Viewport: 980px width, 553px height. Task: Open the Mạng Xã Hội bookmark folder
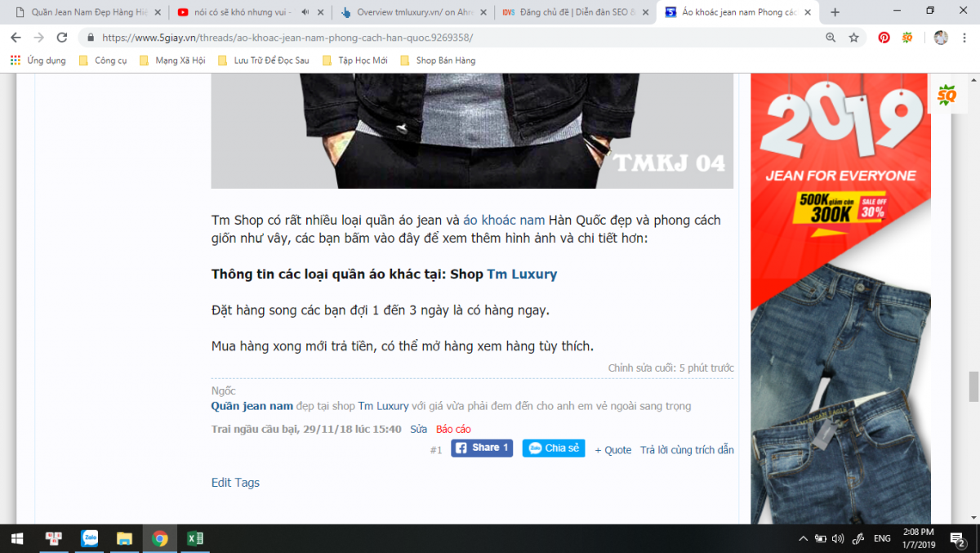172,60
